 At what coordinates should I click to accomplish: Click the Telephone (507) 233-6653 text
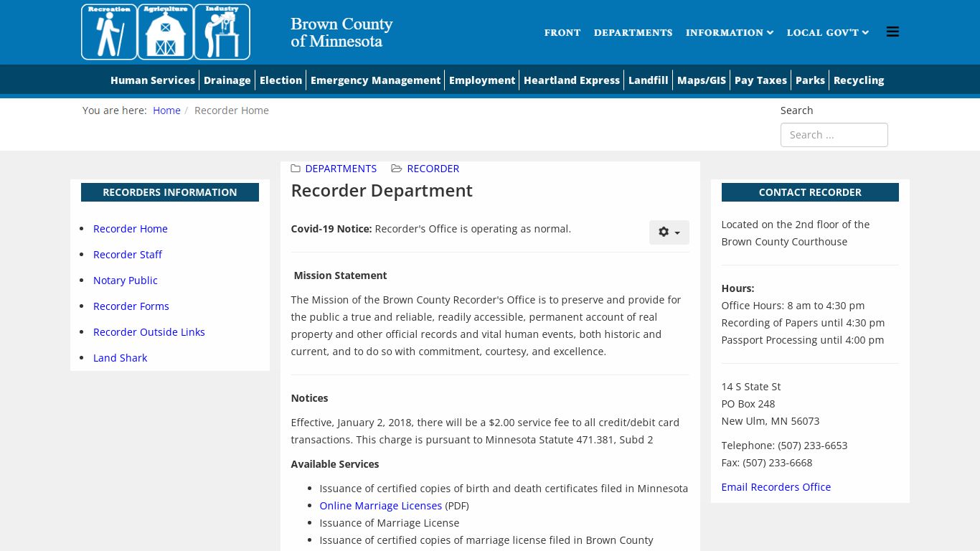click(x=784, y=446)
